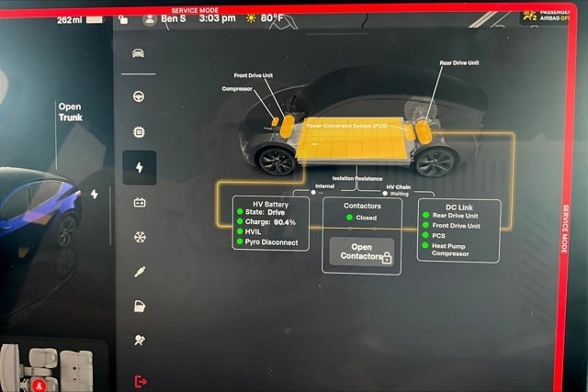Tap the seat layout thumbnail
The width and height of the screenshot is (588, 392).
47,369
